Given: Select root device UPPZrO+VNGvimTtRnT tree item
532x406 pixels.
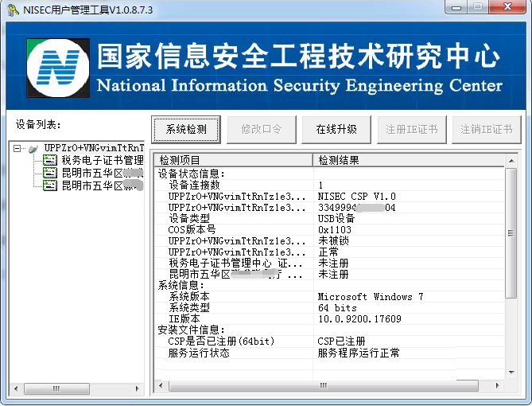Looking at the screenshot, I should coord(94,148).
